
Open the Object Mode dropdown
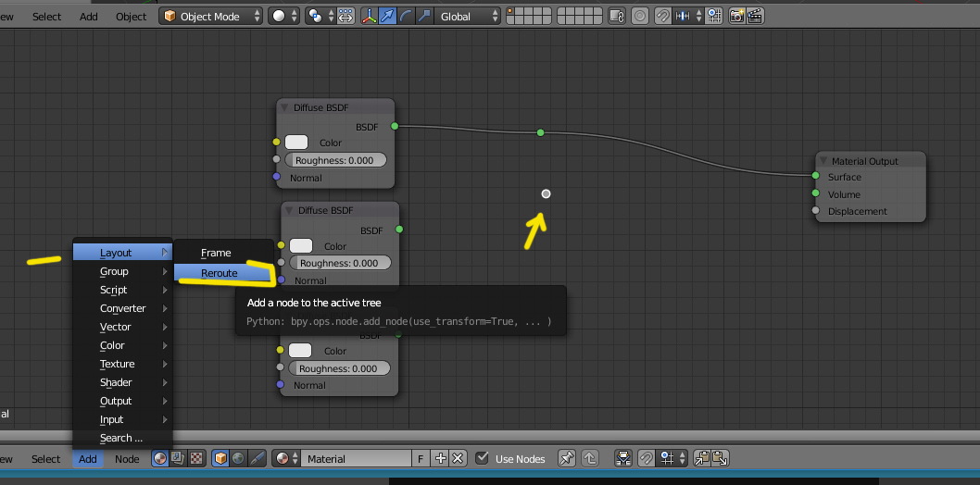[x=211, y=16]
